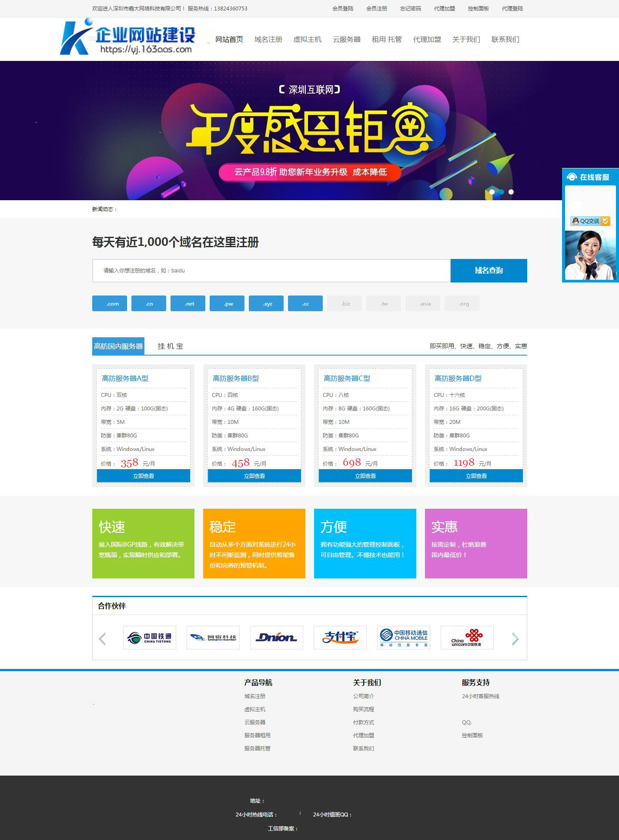Toggle the .com domain extension
The height and width of the screenshot is (840, 619).
coord(110,303)
